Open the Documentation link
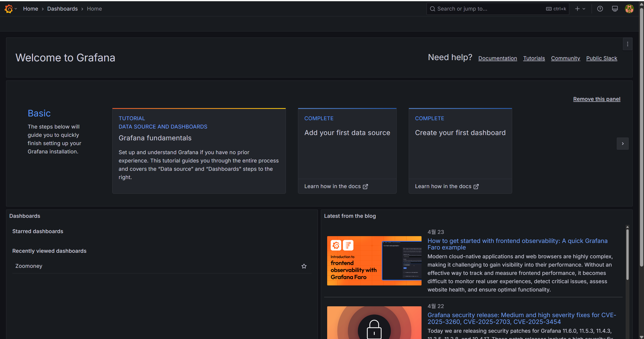This screenshot has height=339, width=644. (498, 58)
